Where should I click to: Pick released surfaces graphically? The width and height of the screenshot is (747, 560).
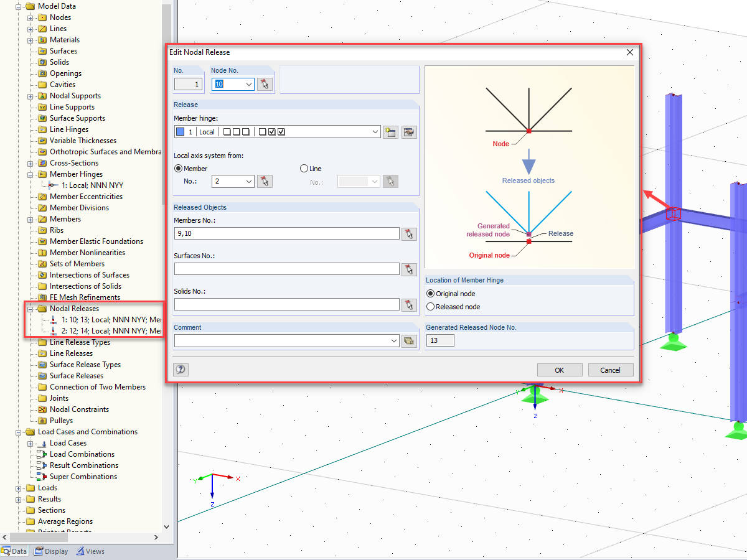409,269
